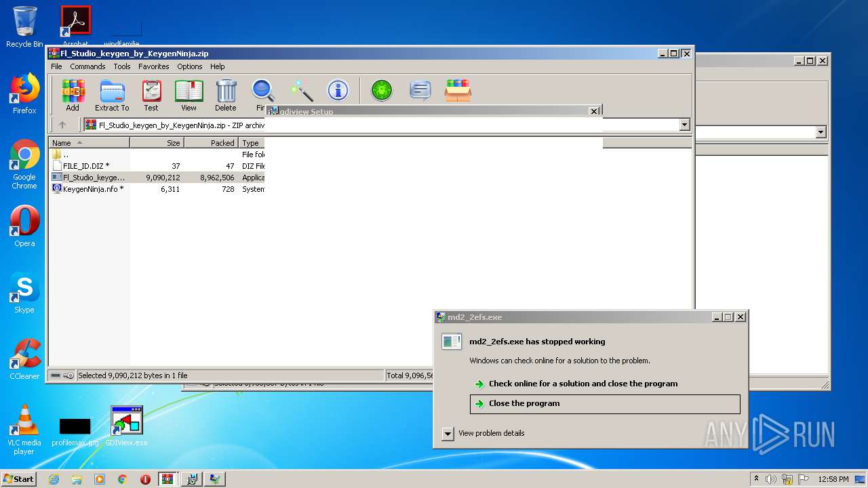Open VLC media player desktop shortcut
Screen dimensions: 868x488
[24, 430]
